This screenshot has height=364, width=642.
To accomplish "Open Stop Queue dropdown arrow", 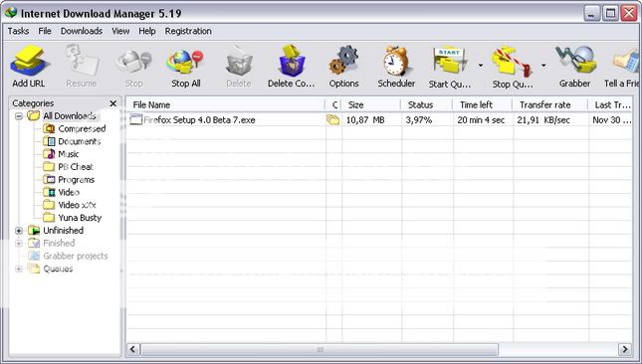I will [543, 65].
